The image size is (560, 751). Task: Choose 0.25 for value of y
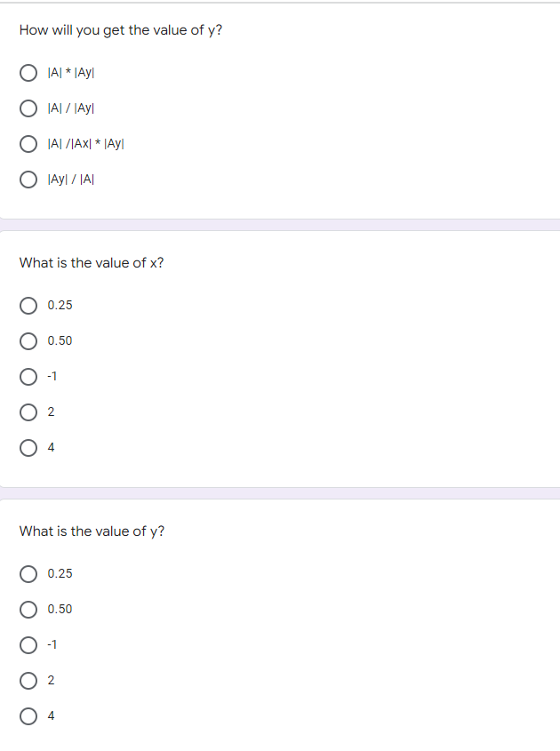[x=28, y=574]
